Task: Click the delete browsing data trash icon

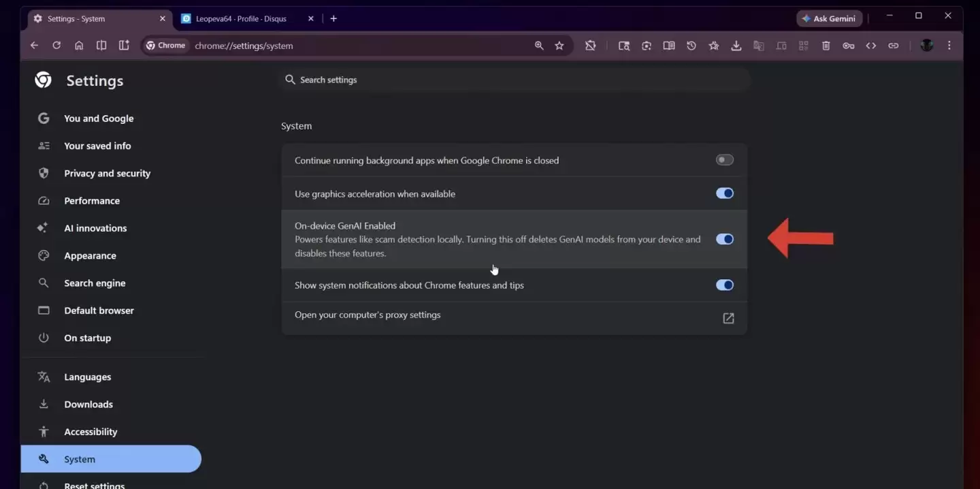Action: [x=826, y=45]
